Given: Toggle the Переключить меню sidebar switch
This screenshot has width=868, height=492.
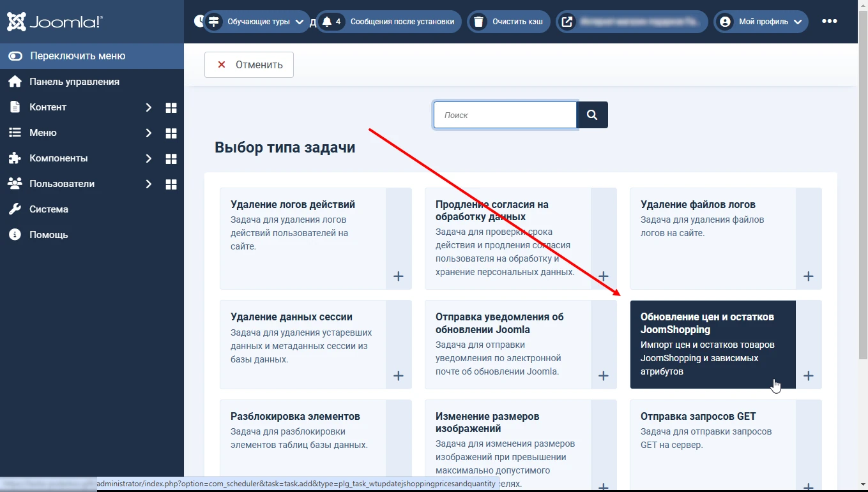Looking at the screenshot, I should (x=15, y=56).
